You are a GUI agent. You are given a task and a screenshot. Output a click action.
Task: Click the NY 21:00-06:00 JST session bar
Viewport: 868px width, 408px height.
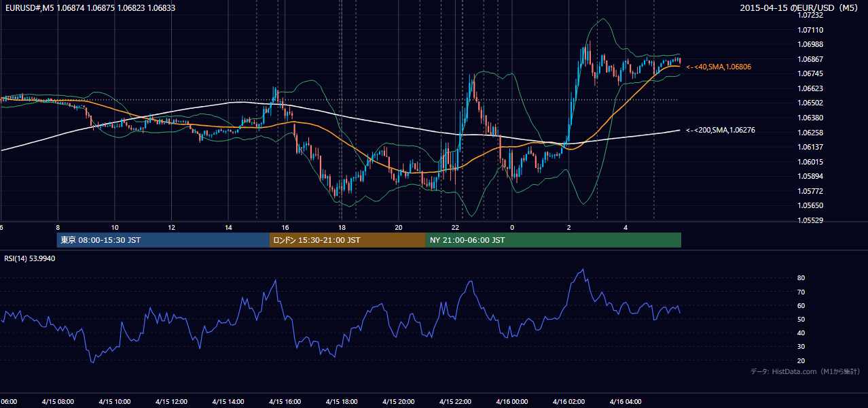point(554,240)
